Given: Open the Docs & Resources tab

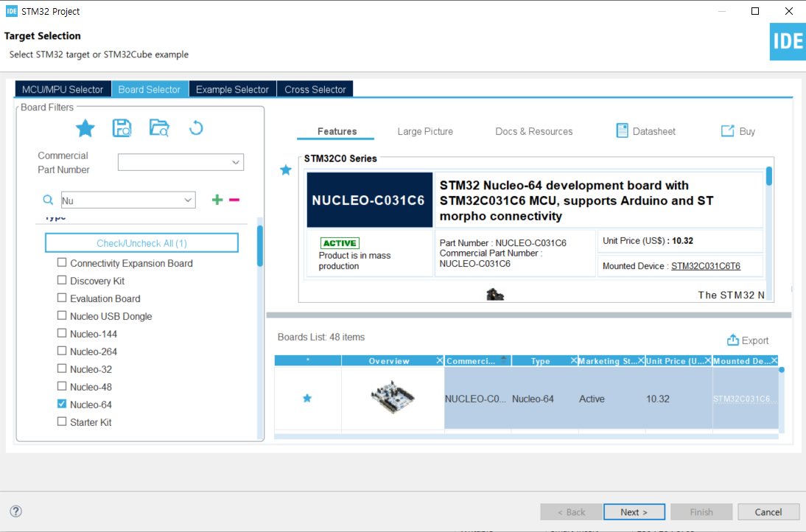Looking at the screenshot, I should [533, 132].
